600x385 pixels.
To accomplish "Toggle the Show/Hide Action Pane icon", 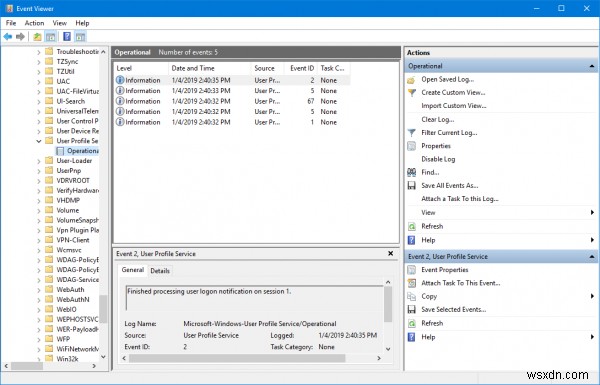I will click(x=80, y=37).
